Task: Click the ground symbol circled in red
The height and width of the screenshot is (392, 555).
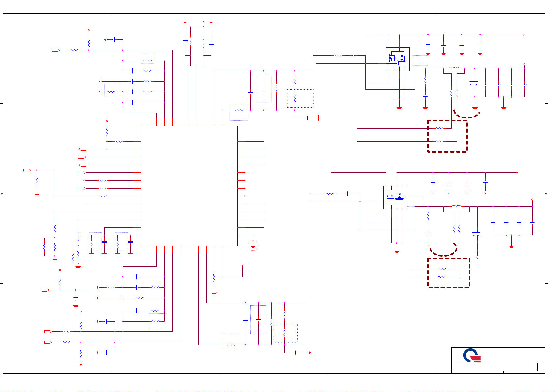Action: (x=253, y=246)
